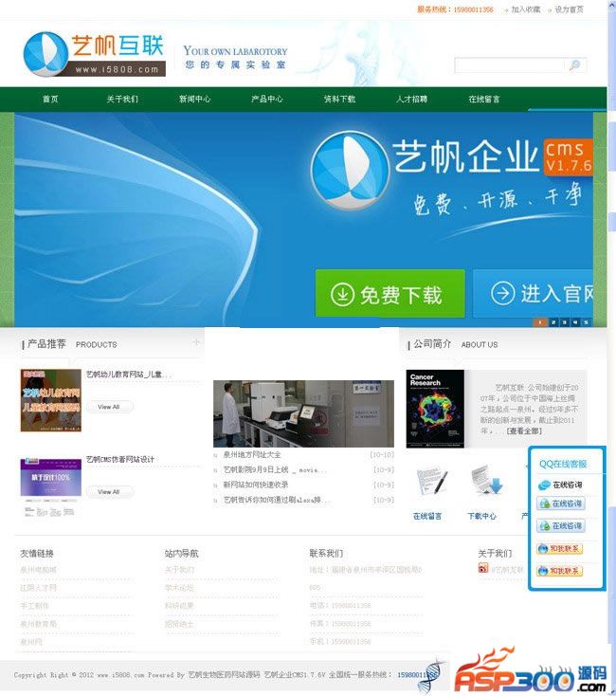Click the 设为首页 link at top
616x696 pixels.
pos(569,9)
